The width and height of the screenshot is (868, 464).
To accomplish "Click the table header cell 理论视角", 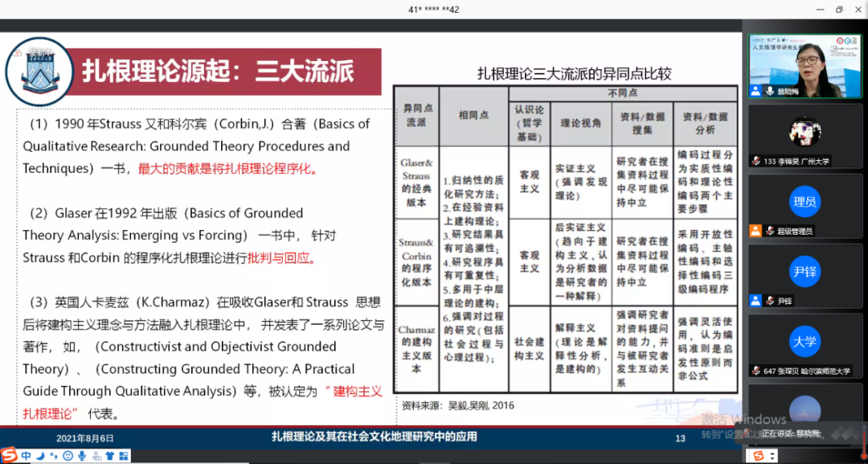I will [x=581, y=124].
